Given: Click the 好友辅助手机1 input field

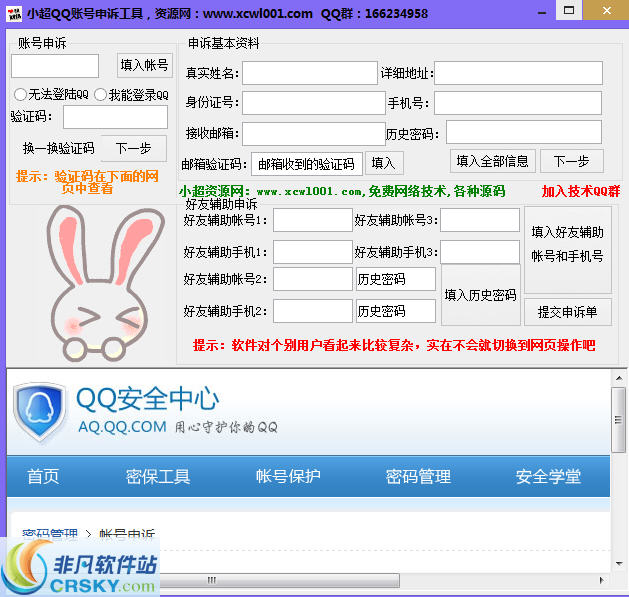Looking at the screenshot, I should click(313, 252).
